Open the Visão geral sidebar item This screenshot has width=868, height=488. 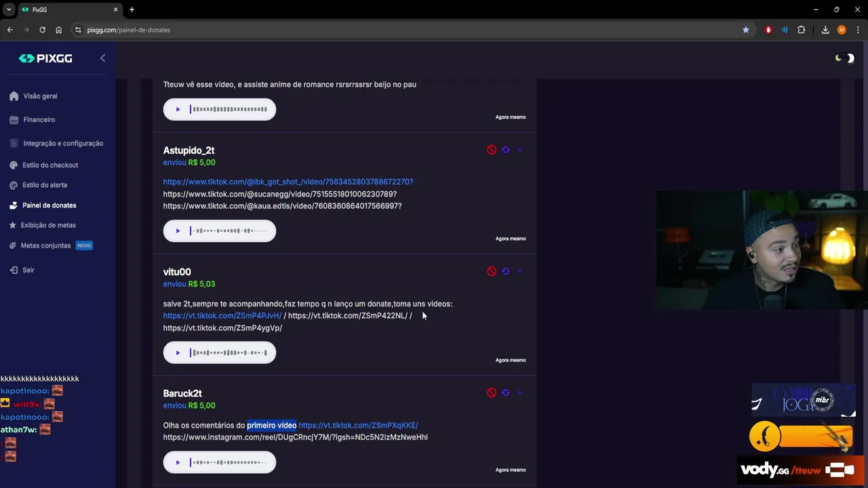40,96
